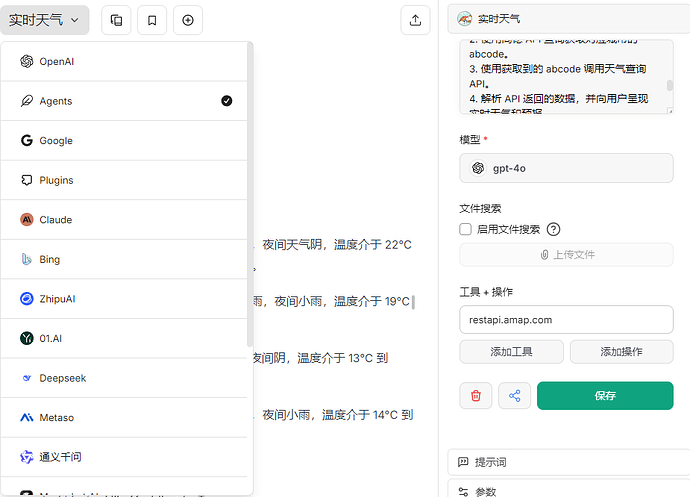The image size is (690, 497).
Task: Open the 实时天气 model selector dropdown
Action: (44, 20)
